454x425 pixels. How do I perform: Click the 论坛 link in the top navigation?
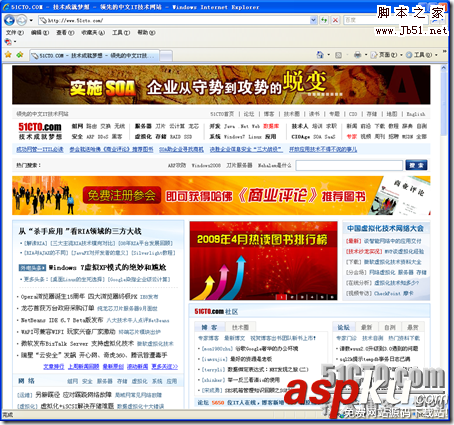click(249, 114)
